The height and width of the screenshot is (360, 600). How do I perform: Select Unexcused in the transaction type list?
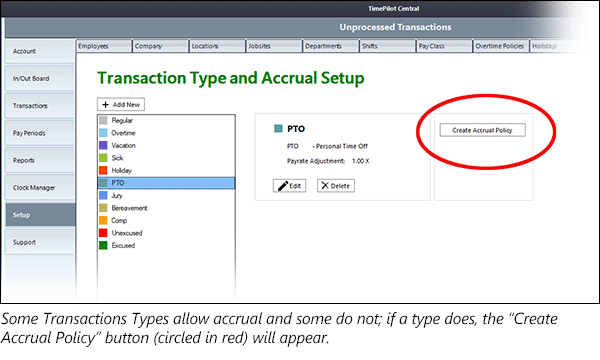tap(166, 233)
